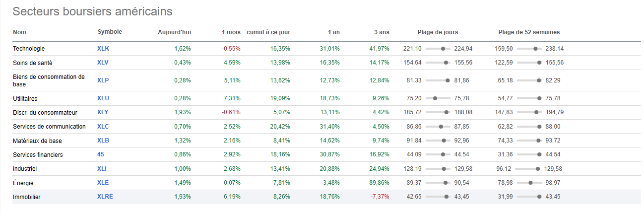Click the XLP symbol link
Screen dimensions: 644x214
(103, 80)
